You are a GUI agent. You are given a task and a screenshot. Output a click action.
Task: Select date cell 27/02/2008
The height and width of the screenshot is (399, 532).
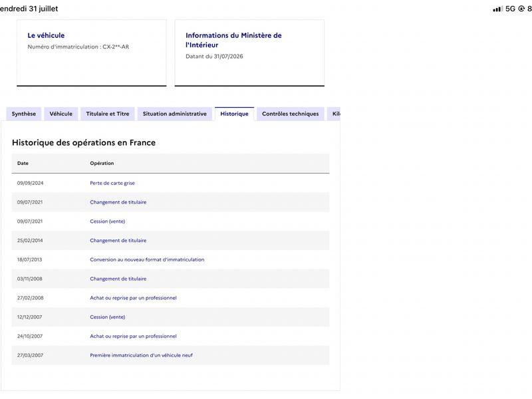click(x=30, y=298)
